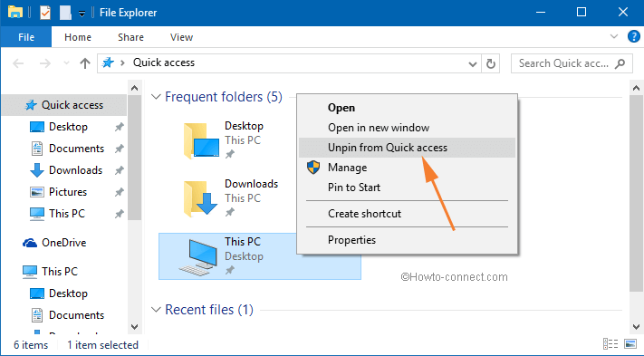Switch to the View ribbon tab

[181, 37]
